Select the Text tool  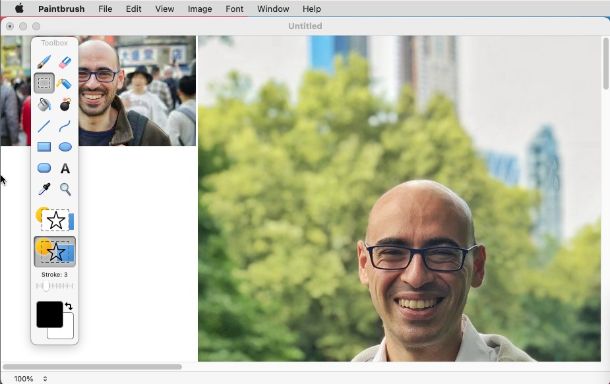(x=65, y=168)
